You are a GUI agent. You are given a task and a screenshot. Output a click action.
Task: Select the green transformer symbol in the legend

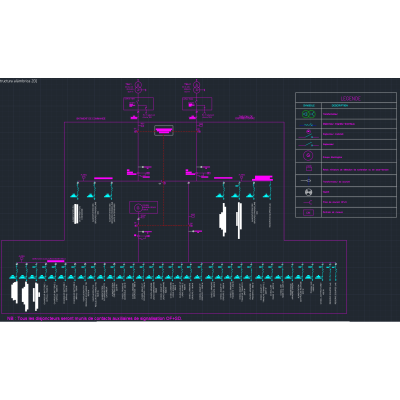(x=308, y=114)
